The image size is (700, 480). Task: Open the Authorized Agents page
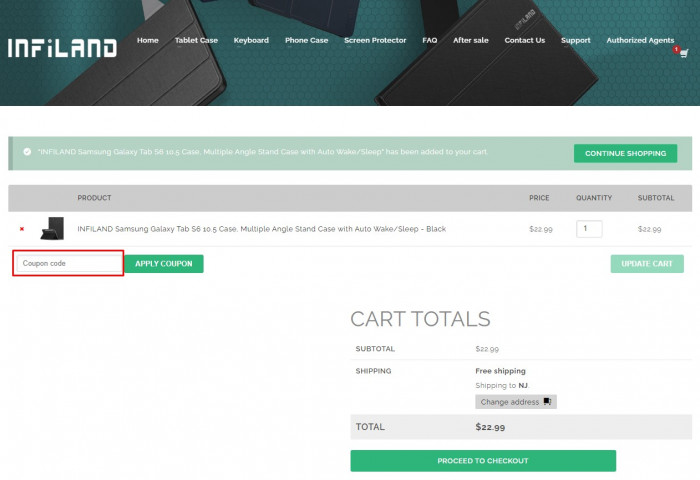pyautogui.click(x=640, y=40)
